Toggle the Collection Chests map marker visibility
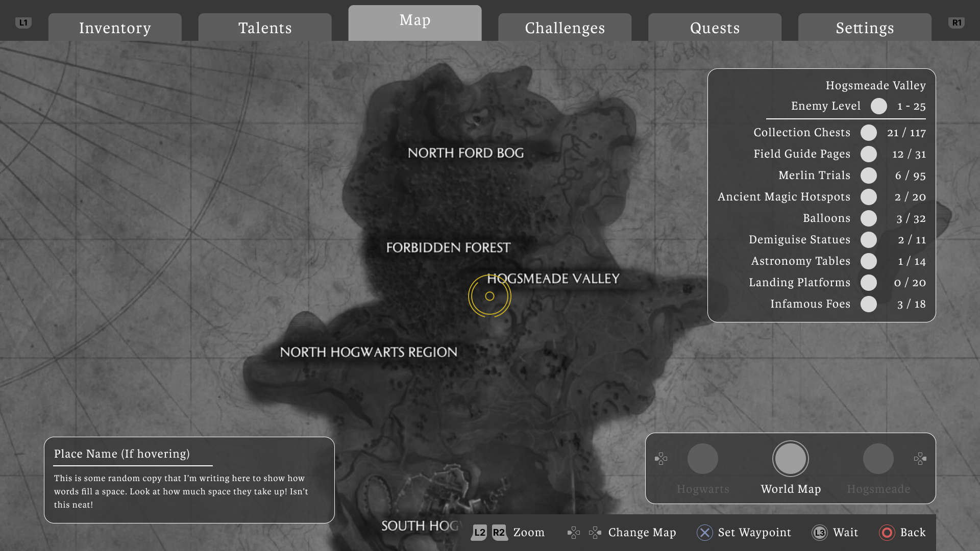Viewport: 980px width, 551px height. tap(869, 133)
